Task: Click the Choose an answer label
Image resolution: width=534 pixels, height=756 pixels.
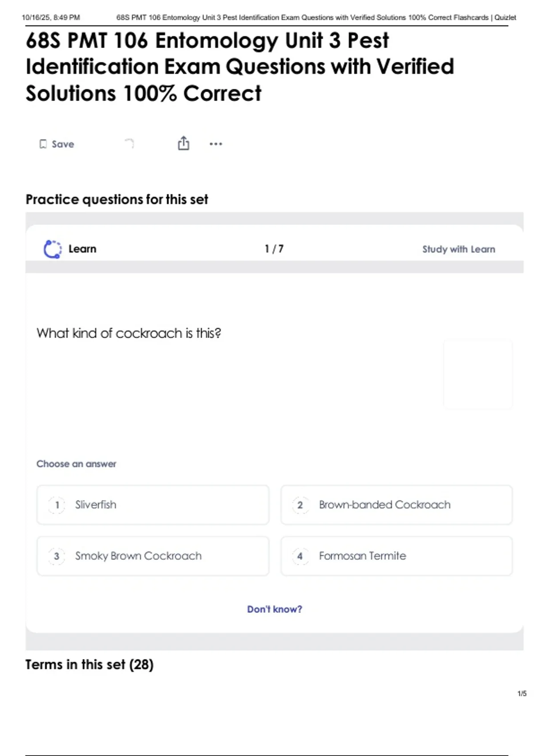Action: click(76, 464)
